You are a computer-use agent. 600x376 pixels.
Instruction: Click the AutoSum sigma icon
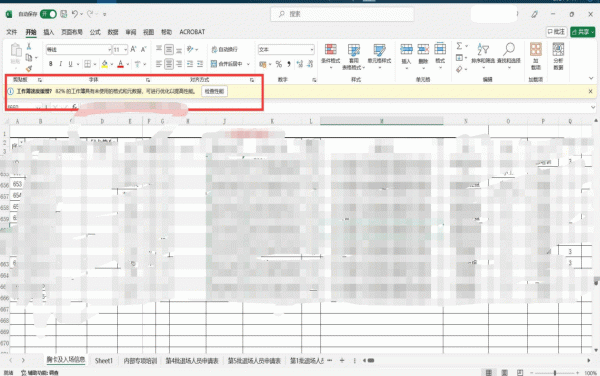(459, 46)
